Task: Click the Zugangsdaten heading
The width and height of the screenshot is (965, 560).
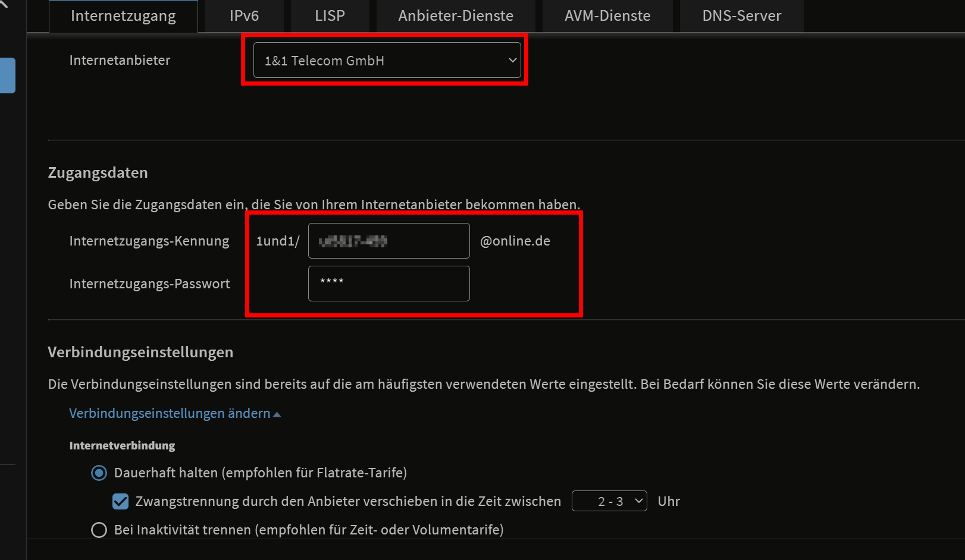Action: pos(98,173)
